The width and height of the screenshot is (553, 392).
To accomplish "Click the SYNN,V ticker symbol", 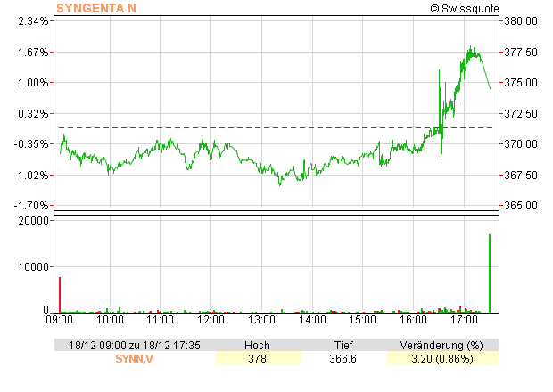I will pos(134,359).
